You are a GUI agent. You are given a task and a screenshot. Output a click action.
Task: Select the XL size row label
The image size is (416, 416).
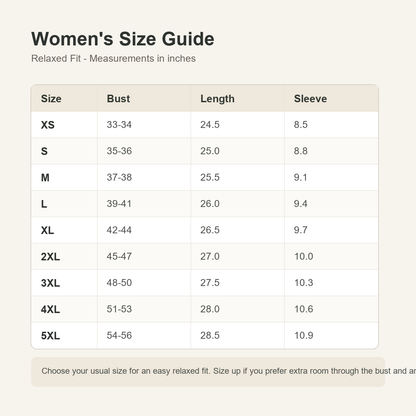pos(47,230)
